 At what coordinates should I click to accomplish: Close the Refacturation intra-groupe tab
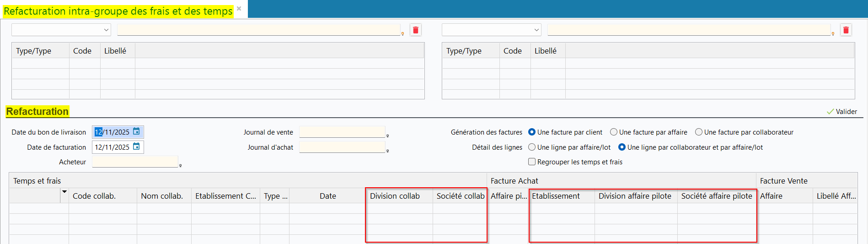coord(239,9)
